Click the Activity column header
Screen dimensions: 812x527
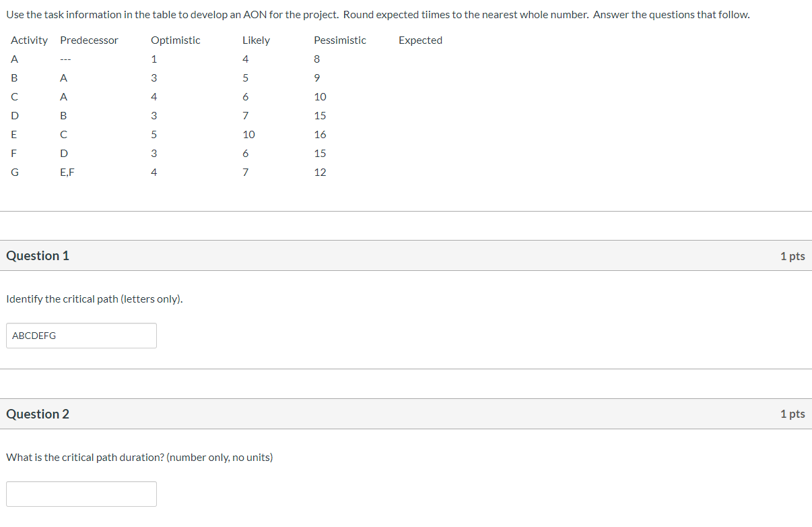(x=29, y=40)
